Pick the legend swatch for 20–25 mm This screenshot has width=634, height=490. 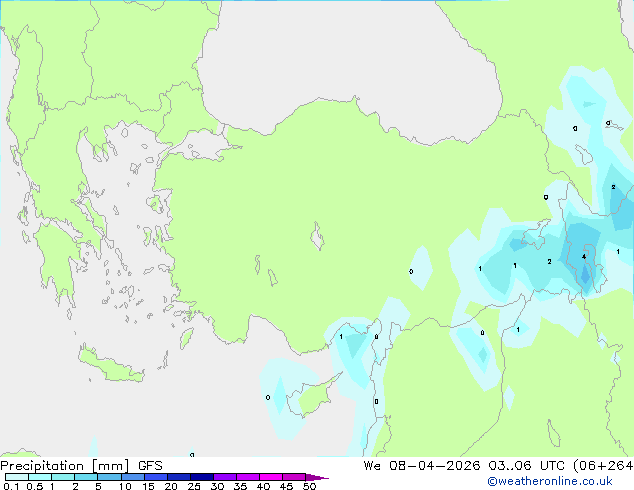pos(179,477)
